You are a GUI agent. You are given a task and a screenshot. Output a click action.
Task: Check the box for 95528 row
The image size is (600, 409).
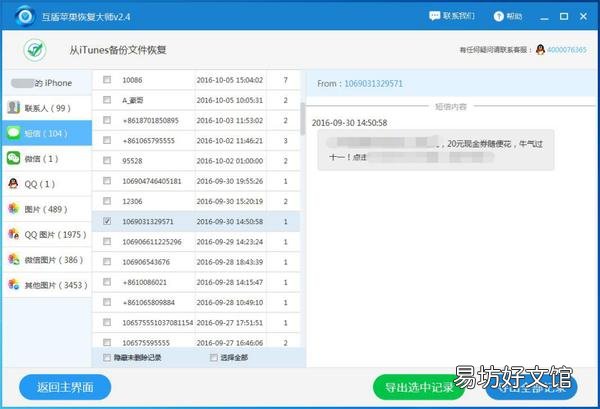tap(107, 160)
